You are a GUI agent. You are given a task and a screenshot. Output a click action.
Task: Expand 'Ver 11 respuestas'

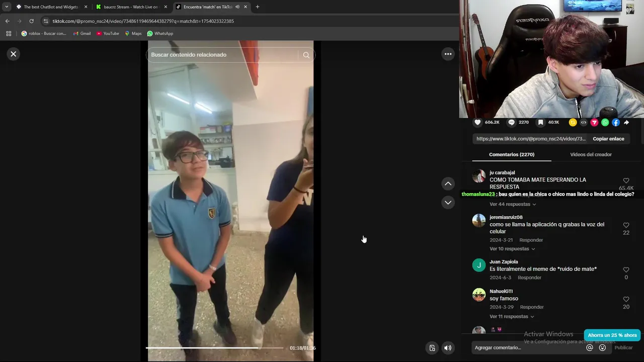pos(512,316)
